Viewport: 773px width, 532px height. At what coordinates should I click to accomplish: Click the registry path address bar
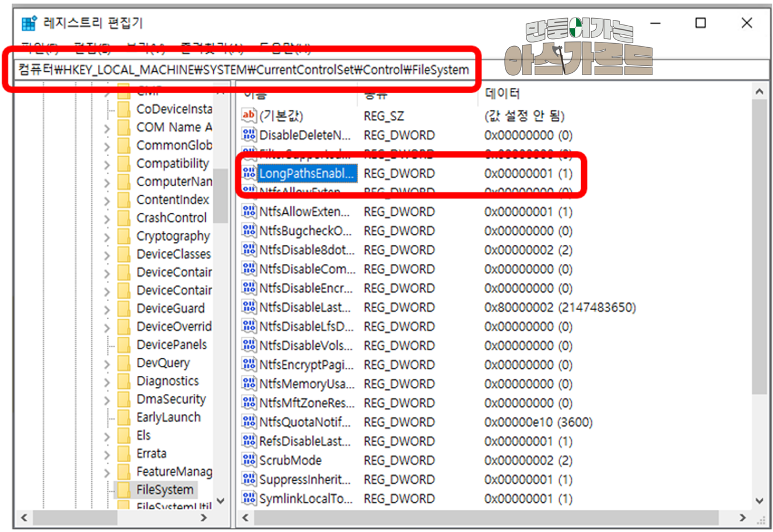pos(391,70)
